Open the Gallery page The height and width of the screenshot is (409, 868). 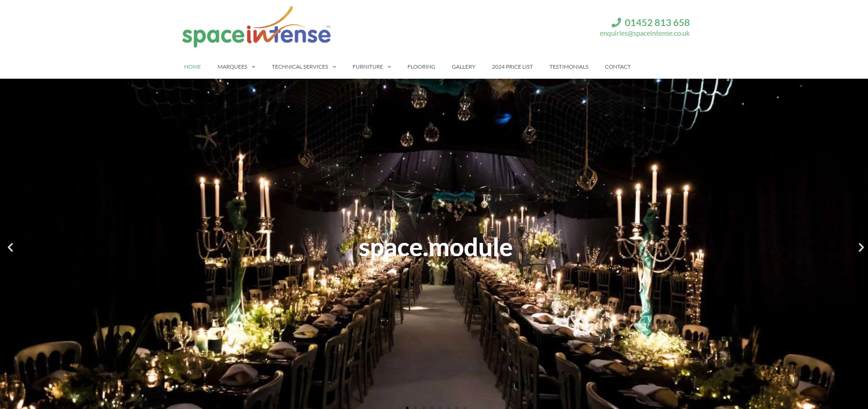(x=464, y=67)
